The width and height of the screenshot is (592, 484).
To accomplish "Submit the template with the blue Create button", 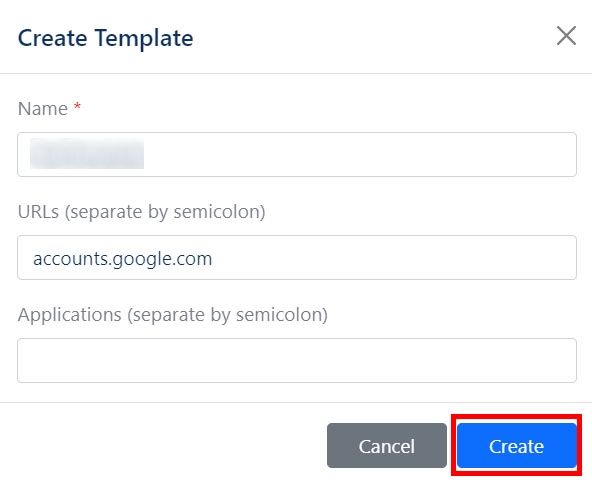I will [x=516, y=445].
